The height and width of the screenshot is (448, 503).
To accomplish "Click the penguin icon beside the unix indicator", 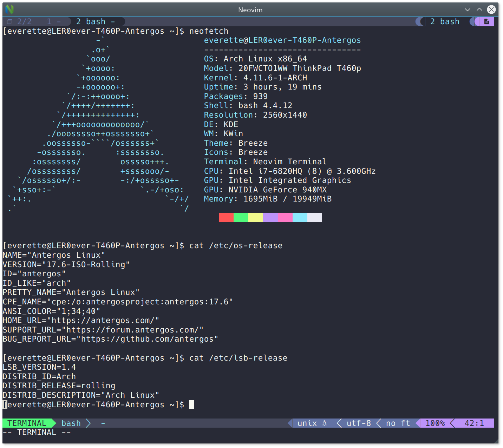I will coord(324,423).
